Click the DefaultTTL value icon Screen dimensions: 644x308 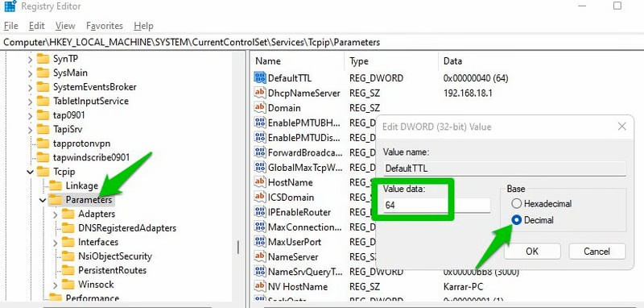point(260,77)
